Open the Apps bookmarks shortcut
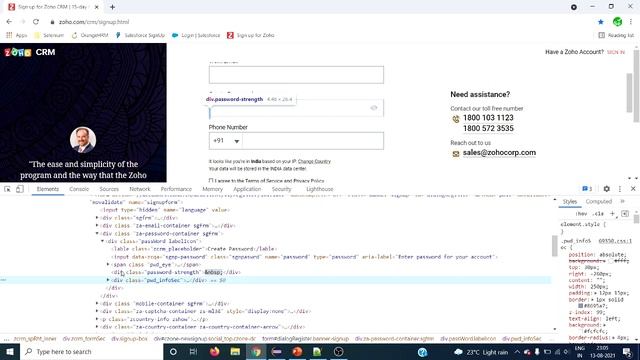The width and height of the screenshot is (640, 360). 17,36
